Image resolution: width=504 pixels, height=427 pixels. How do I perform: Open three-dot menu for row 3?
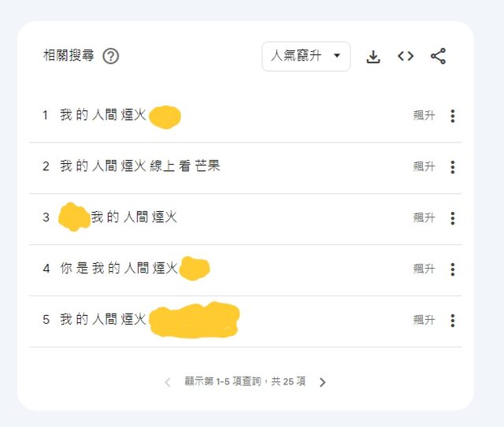point(452,218)
